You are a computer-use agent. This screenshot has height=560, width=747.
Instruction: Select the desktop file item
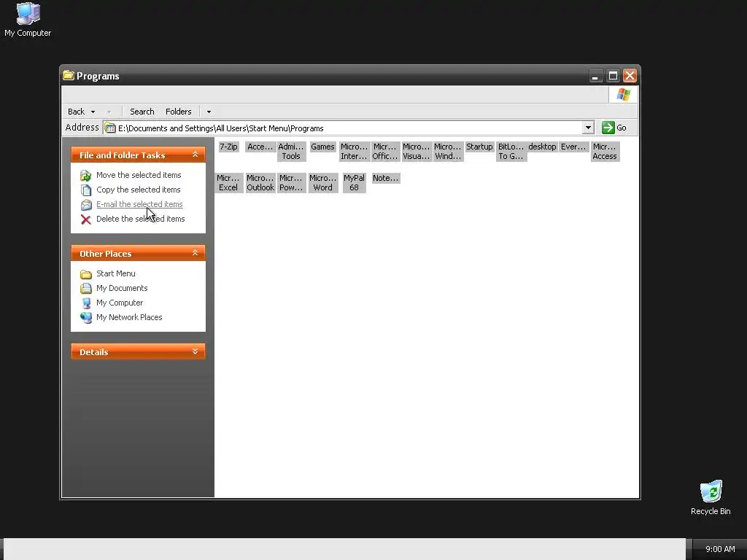tap(542, 147)
